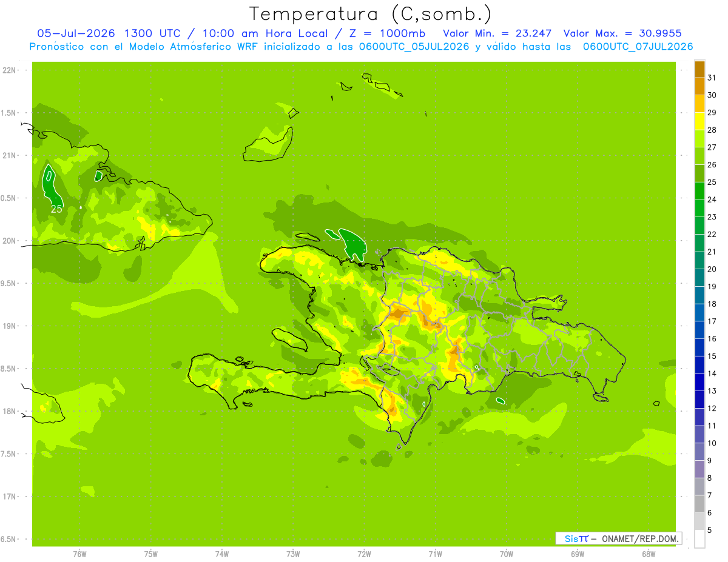This screenshot has width=728, height=562.
Task: Click the 71W longitude label
Action: (435, 554)
